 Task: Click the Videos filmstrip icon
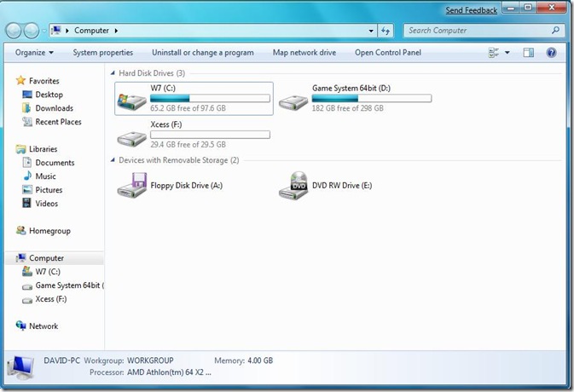(26, 203)
